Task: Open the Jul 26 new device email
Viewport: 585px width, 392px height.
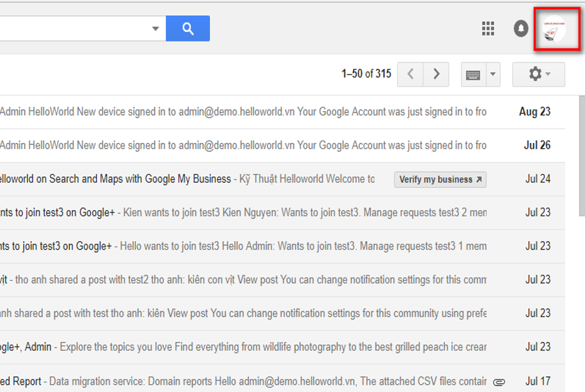Action: (283, 146)
